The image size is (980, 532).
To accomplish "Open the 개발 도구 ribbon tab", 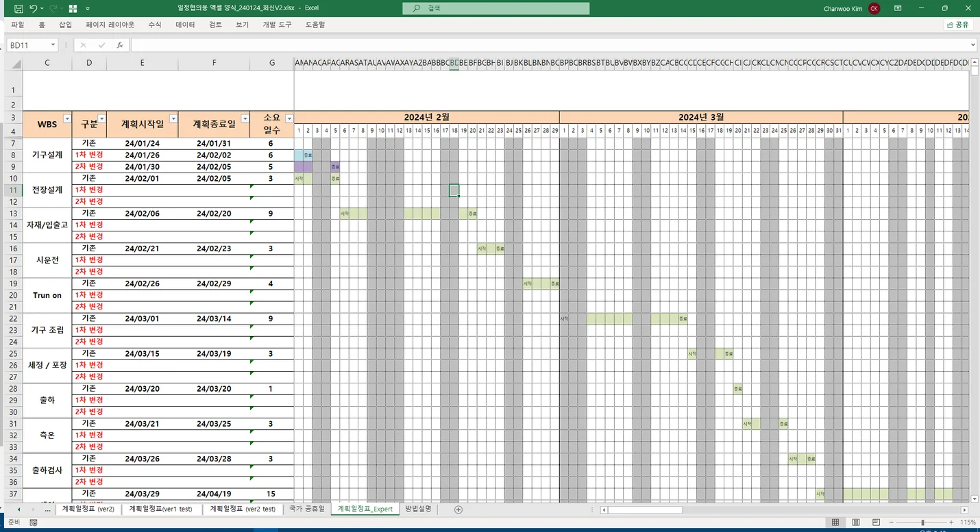I will pos(277,25).
